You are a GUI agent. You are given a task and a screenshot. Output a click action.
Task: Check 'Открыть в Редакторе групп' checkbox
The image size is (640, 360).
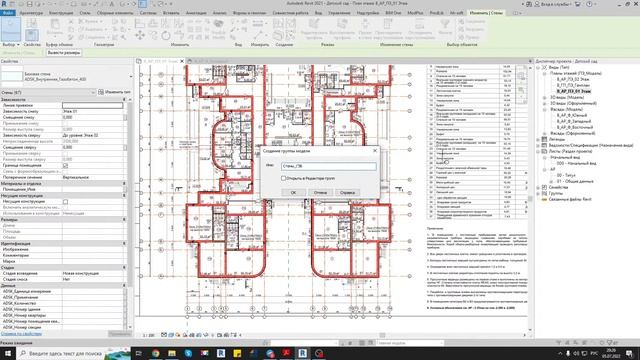point(283,178)
